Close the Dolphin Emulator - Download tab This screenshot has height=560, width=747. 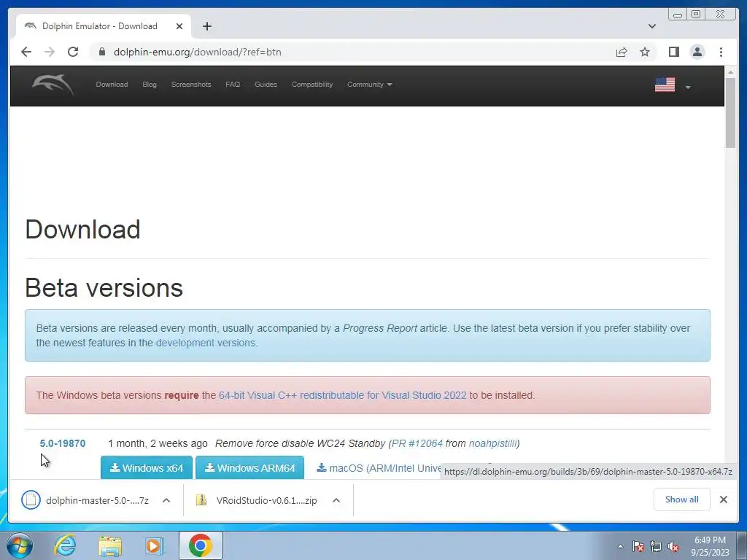pos(179,26)
